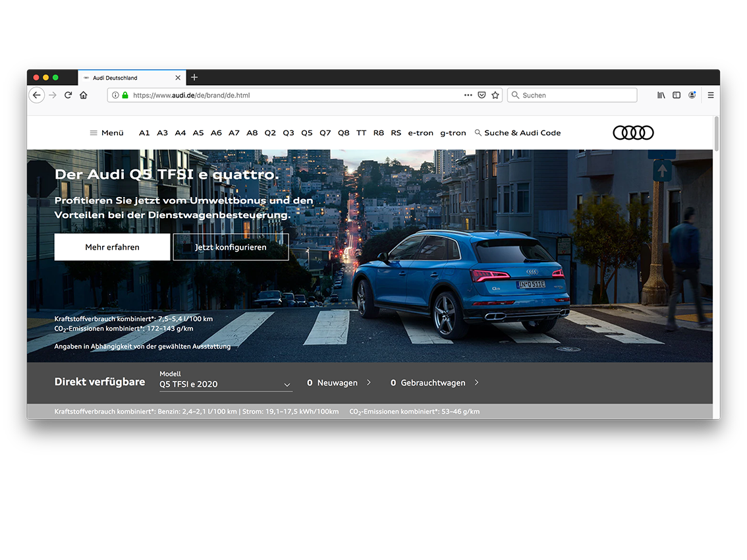
Task: Select the Q5 model in navigation
Action: click(307, 132)
